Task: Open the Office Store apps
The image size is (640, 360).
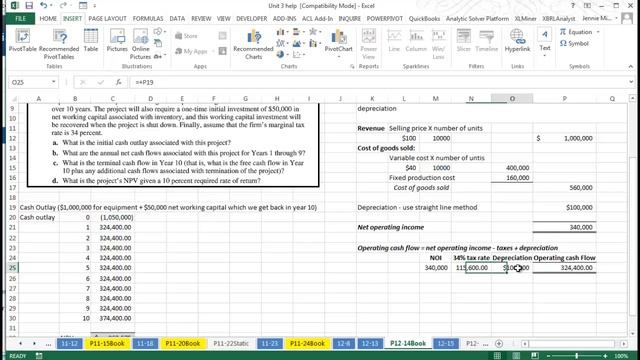Action: pyautogui.click(x=187, y=36)
